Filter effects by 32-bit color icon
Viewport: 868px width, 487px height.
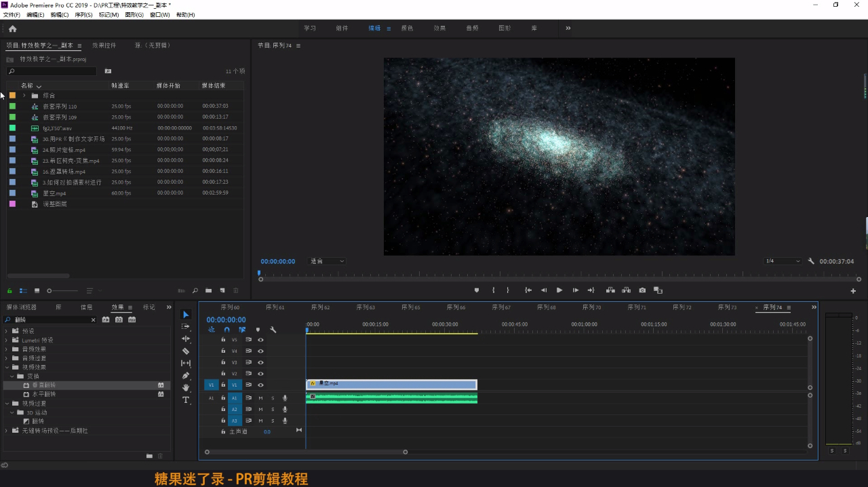point(119,319)
